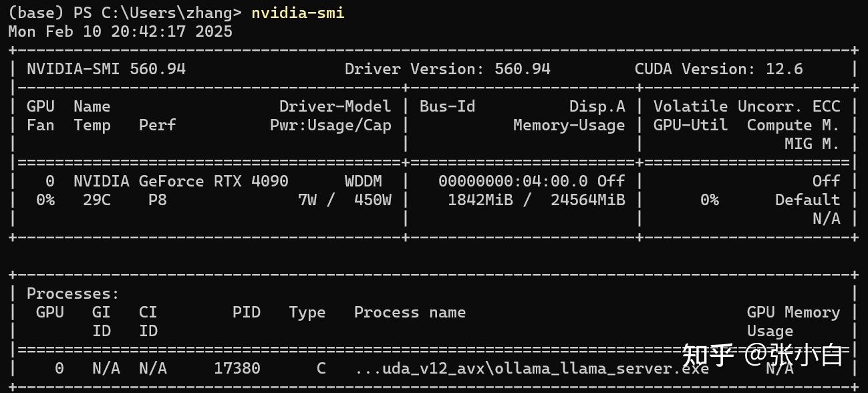Click the Driver-Model column header
Image resolution: width=868 pixels, height=393 pixels.
[x=335, y=106]
